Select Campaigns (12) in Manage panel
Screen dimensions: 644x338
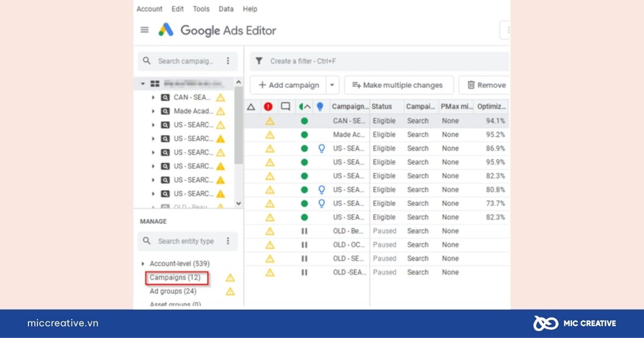pos(175,278)
